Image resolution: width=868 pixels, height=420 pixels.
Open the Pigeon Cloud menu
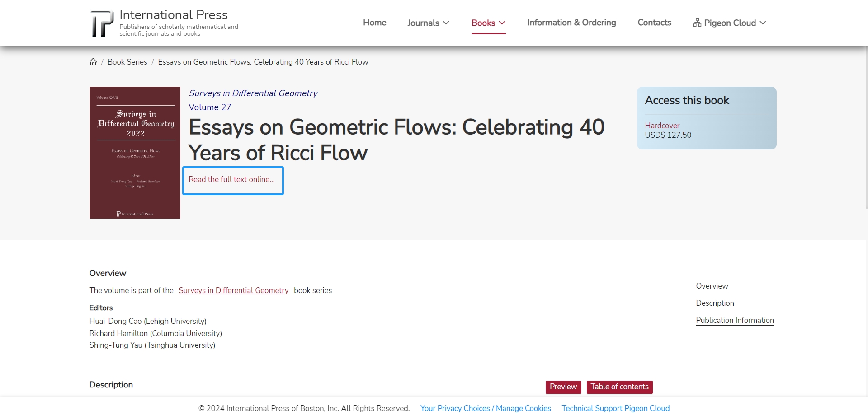[730, 23]
